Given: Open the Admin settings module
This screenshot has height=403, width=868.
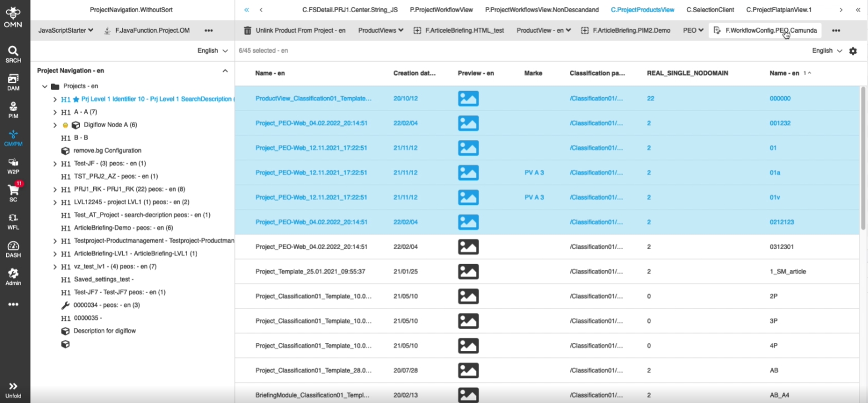Looking at the screenshot, I should (13, 276).
